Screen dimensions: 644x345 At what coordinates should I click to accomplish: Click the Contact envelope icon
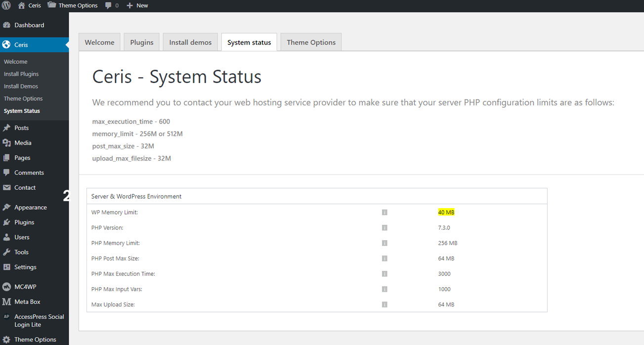point(6,188)
